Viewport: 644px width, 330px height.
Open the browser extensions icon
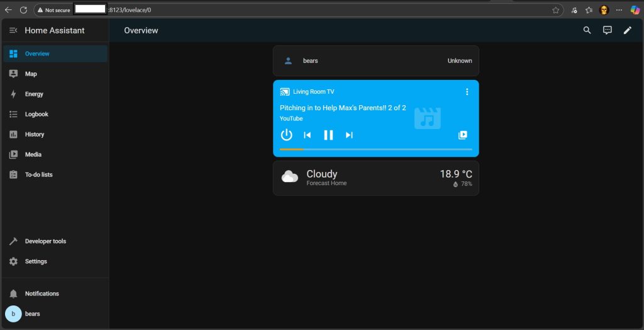[575, 10]
